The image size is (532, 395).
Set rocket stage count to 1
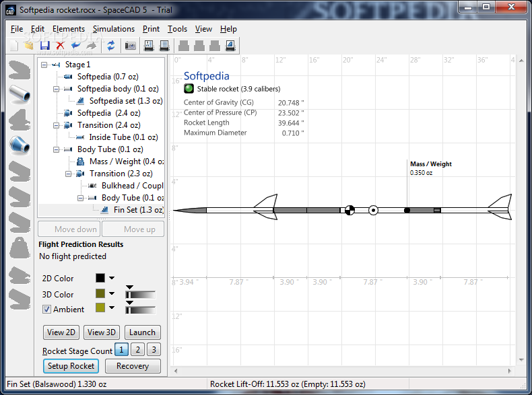tap(121, 349)
